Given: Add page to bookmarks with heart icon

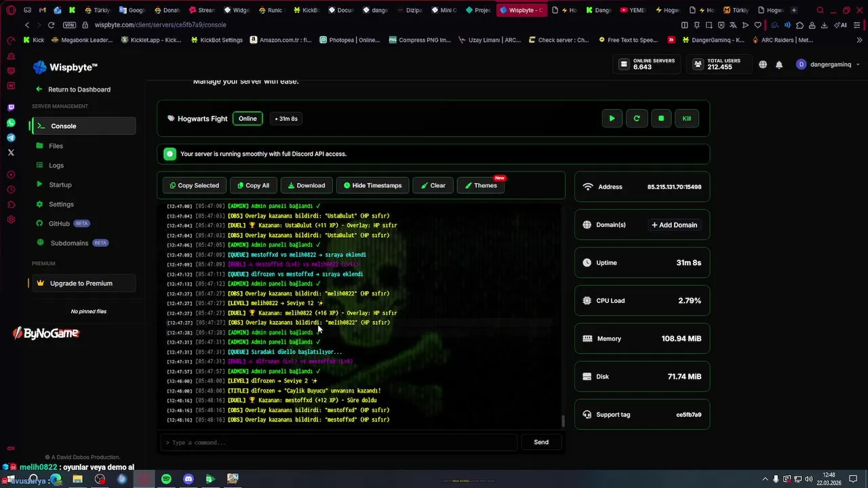Looking at the screenshot, I should (758, 25).
